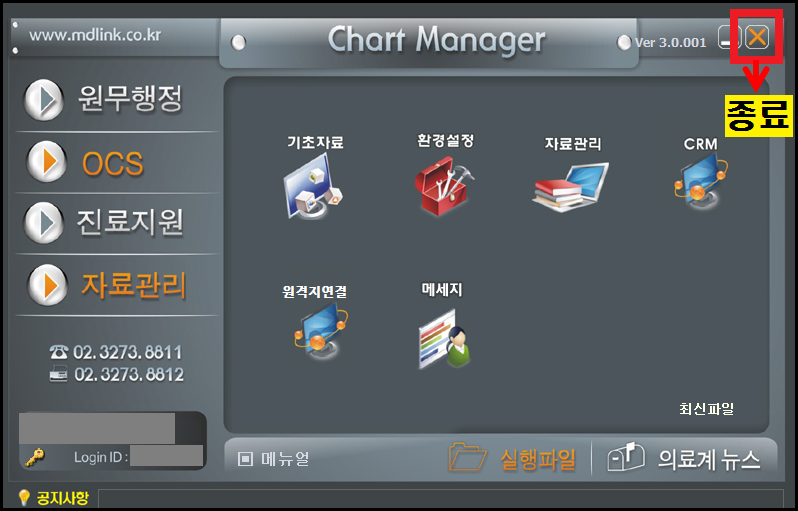The height and width of the screenshot is (511, 798).
Task: Visit the www.mdlink.co.kr link
Action: pos(95,35)
